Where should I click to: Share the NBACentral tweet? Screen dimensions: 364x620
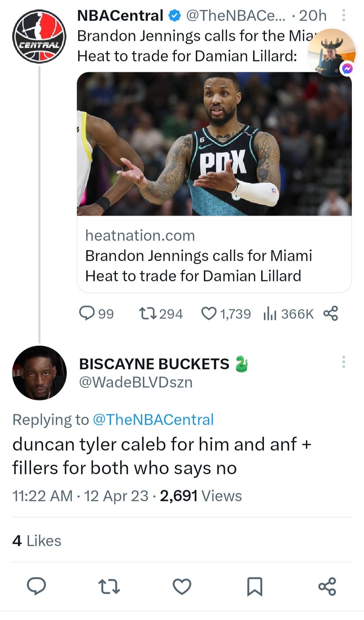tap(330, 313)
